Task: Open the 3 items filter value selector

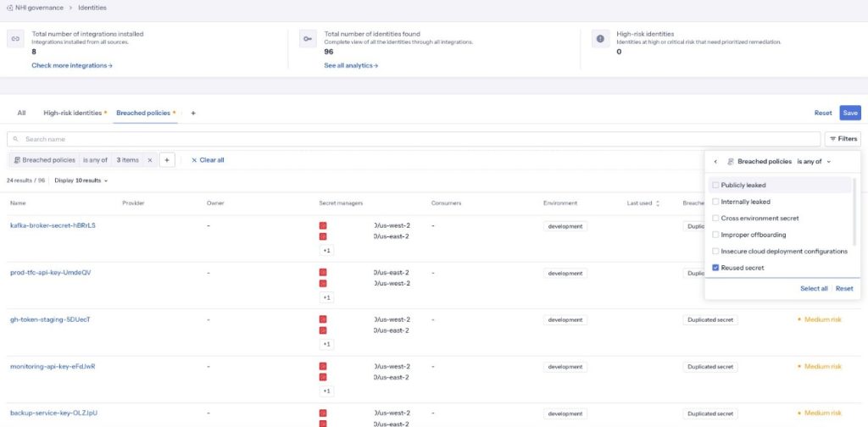Action: tap(127, 160)
